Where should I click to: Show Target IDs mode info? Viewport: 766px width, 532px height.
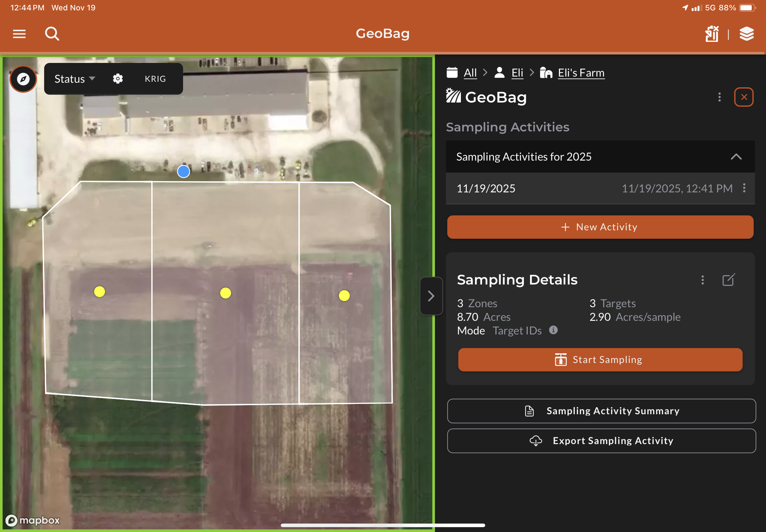[553, 330]
